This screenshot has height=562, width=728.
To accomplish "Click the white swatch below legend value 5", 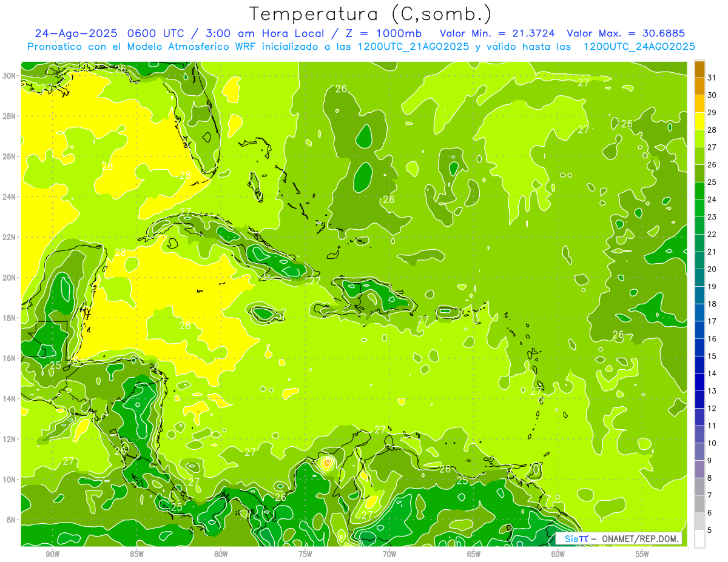I will pyautogui.click(x=699, y=538).
